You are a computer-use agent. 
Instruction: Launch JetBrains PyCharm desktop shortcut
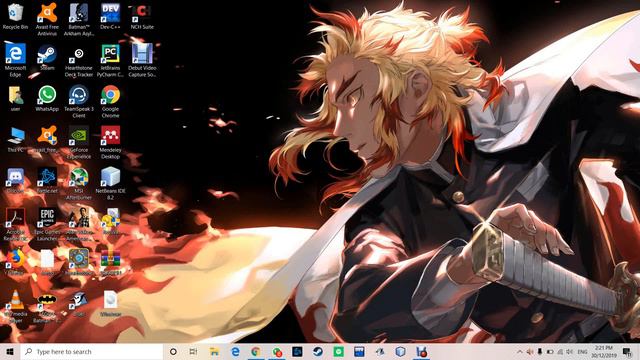coord(110,60)
